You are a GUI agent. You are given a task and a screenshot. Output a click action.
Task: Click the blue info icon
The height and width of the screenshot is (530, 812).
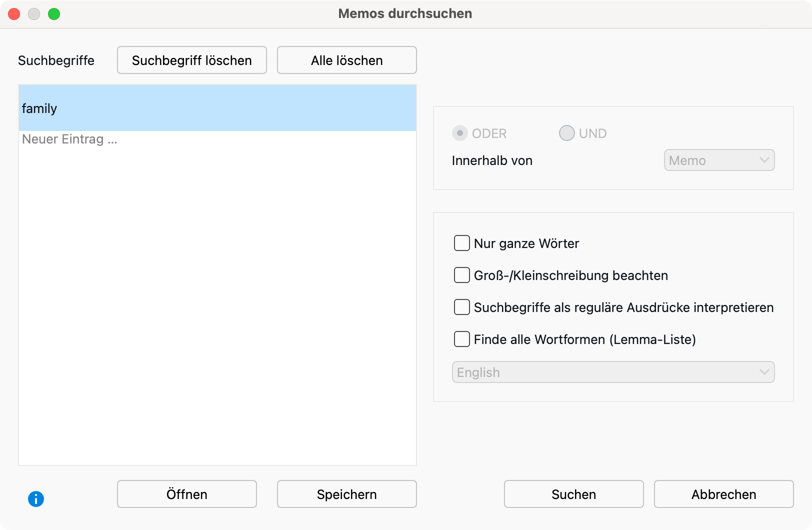(x=36, y=498)
